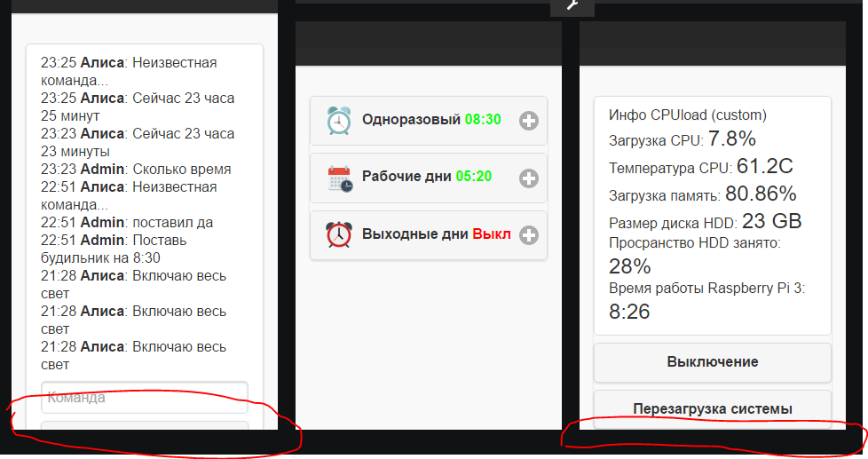Click the Raspberry Pi uptime value 8:26
Image resolution: width=868 pixels, height=459 pixels.
pyautogui.click(x=629, y=312)
